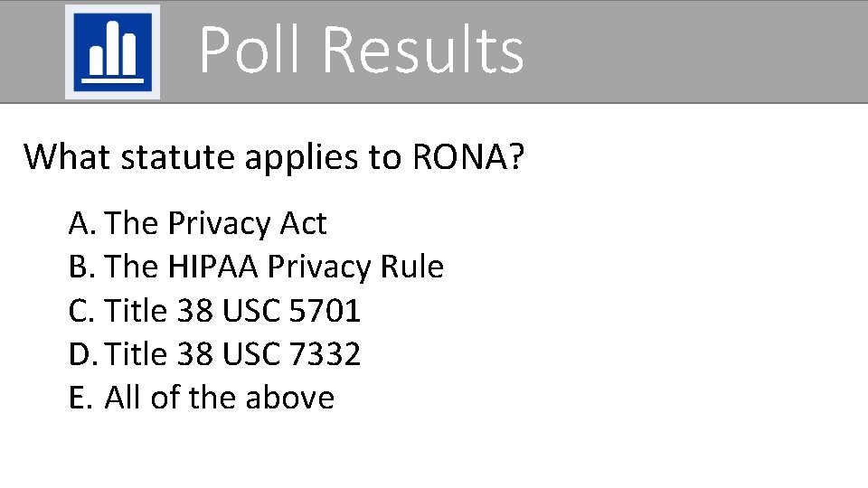Viewport: 868px width, 488px height.
Task: Click the letter "A." option marker
Action: [82, 223]
